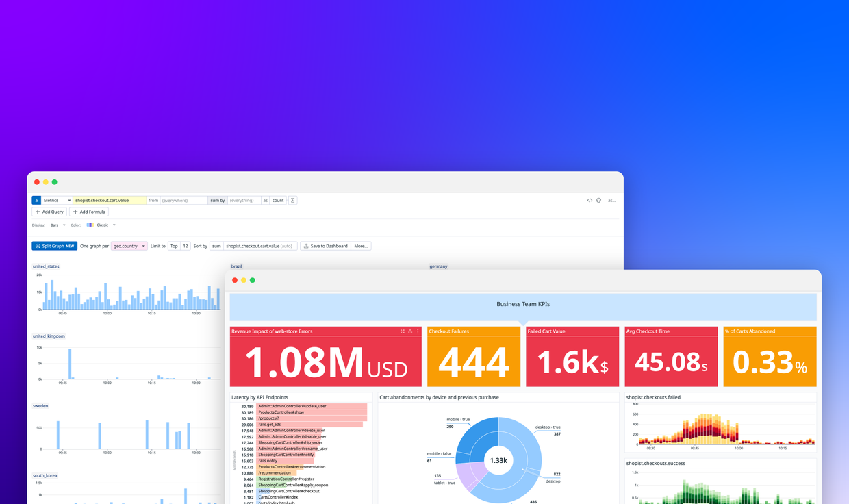This screenshot has width=849, height=504.
Task: Toggle the Top limit option
Action: pyautogui.click(x=174, y=246)
